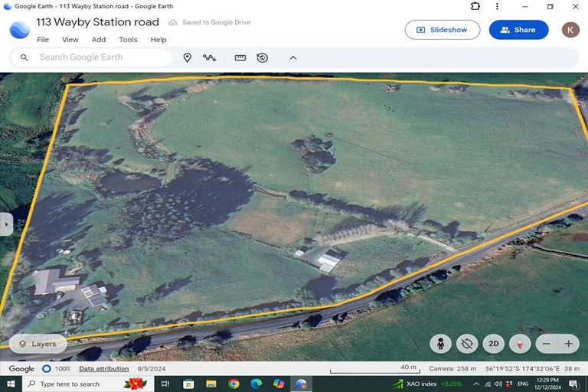588x392 pixels.
Task: Open Task View on the taskbar
Action: [165, 384]
